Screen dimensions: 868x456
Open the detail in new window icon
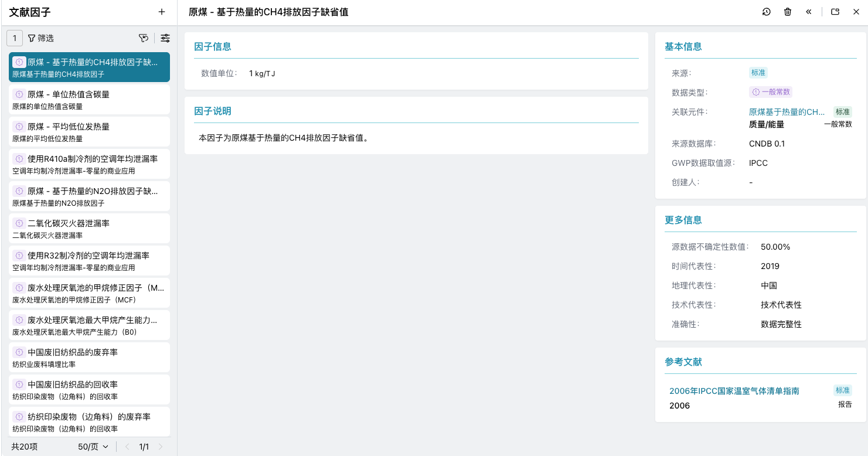[835, 12]
